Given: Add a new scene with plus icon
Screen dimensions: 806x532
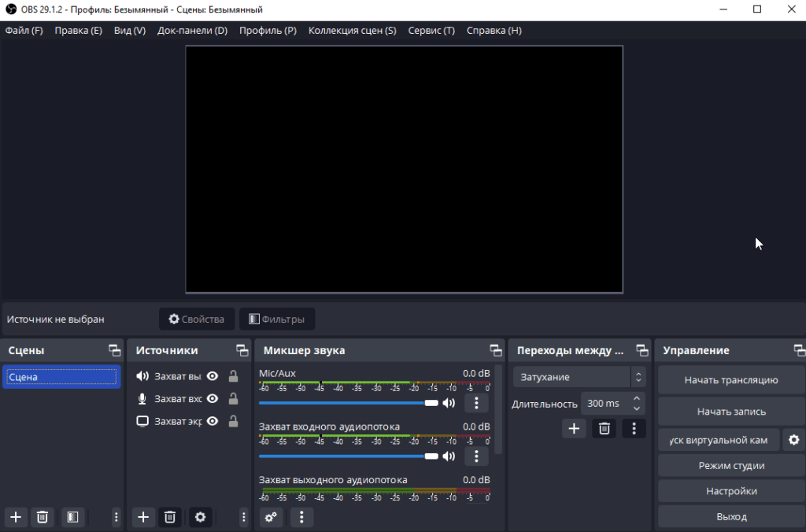Looking at the screenshot, I should [x=16, y=517].
